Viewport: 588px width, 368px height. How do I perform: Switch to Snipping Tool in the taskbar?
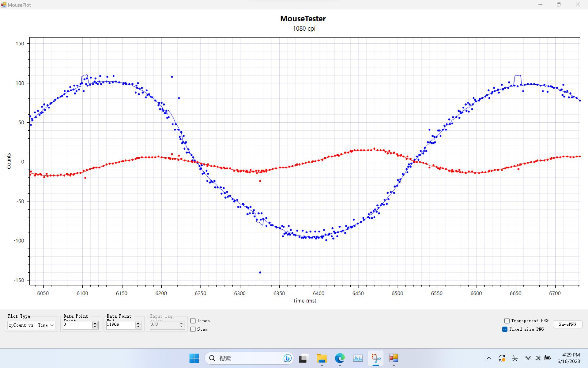376,358
